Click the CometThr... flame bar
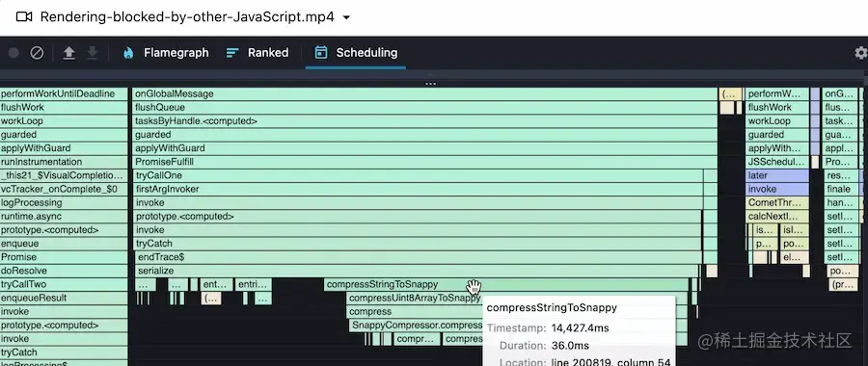868x366 pixels. pyautogui.click(x=777, y=203)
